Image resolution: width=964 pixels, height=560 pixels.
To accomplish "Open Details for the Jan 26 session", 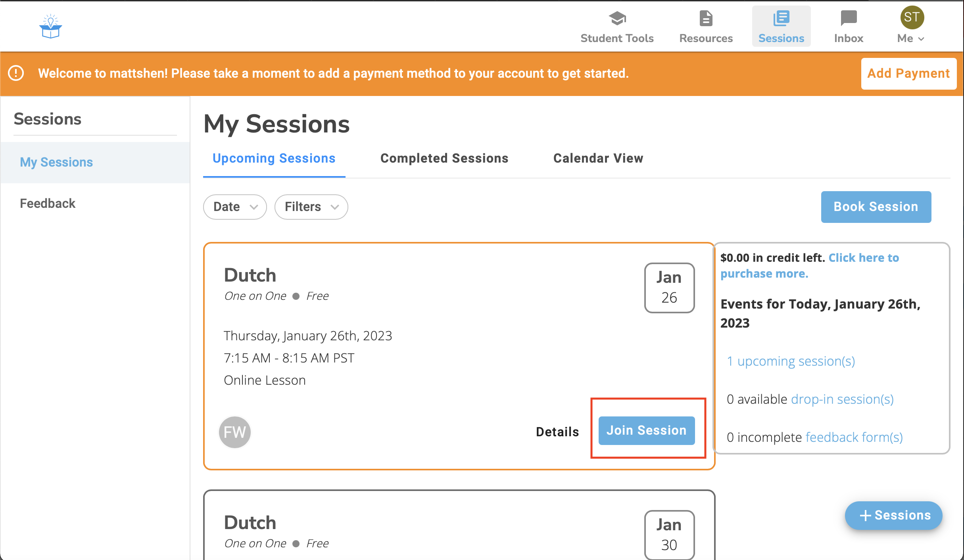I will point(557,432).
